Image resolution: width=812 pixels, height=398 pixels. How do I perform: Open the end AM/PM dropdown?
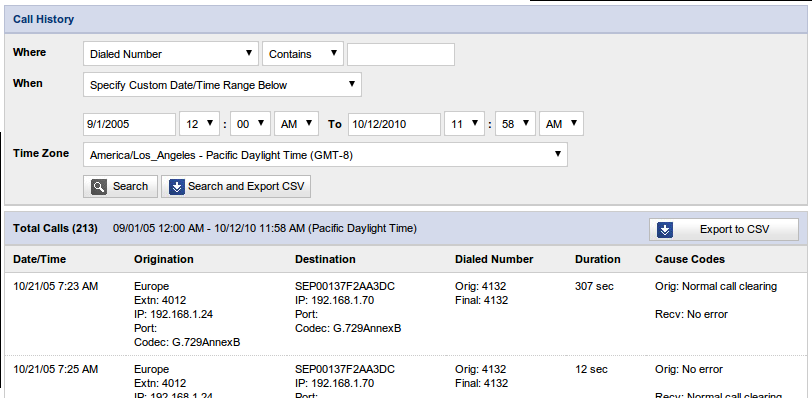point(561,124)
